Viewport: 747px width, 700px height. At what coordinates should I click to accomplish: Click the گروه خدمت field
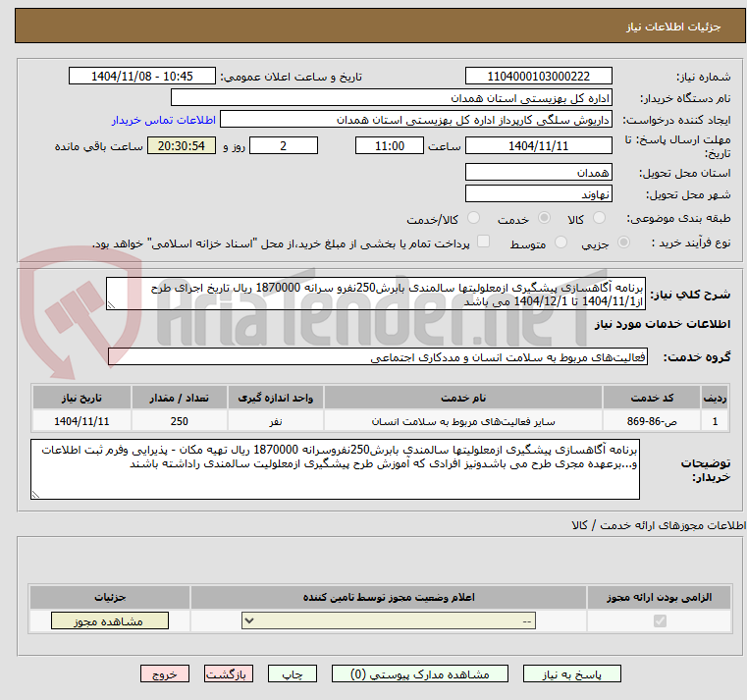pyautogui.click(x=378, y=357)
